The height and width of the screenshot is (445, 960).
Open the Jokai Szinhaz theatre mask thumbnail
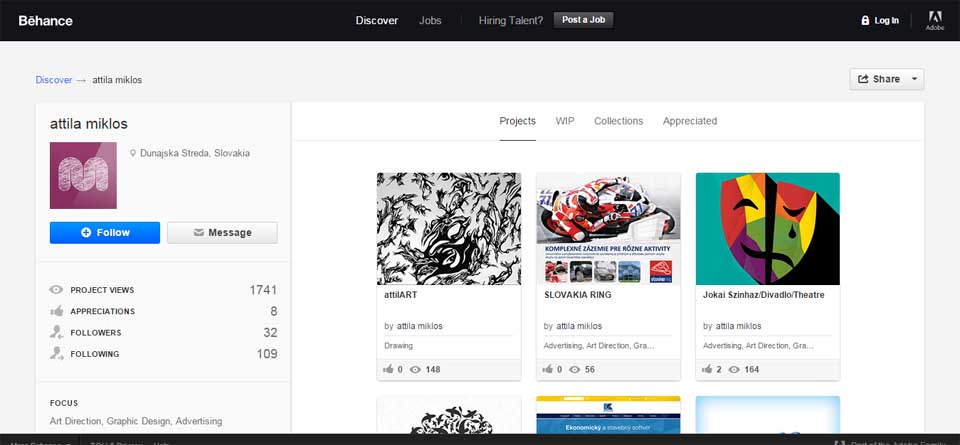[767, 228]
